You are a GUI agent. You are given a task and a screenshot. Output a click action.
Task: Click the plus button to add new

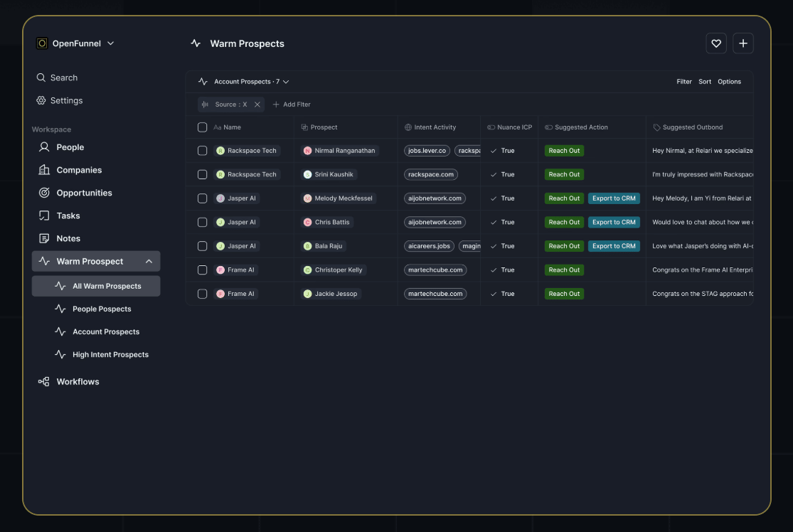(x=743, y=43)
